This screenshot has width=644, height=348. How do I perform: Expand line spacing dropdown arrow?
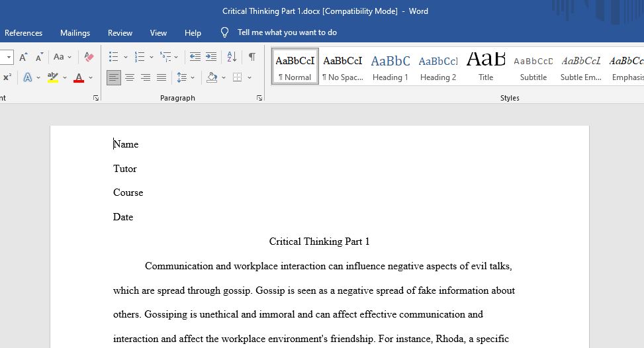192,77
